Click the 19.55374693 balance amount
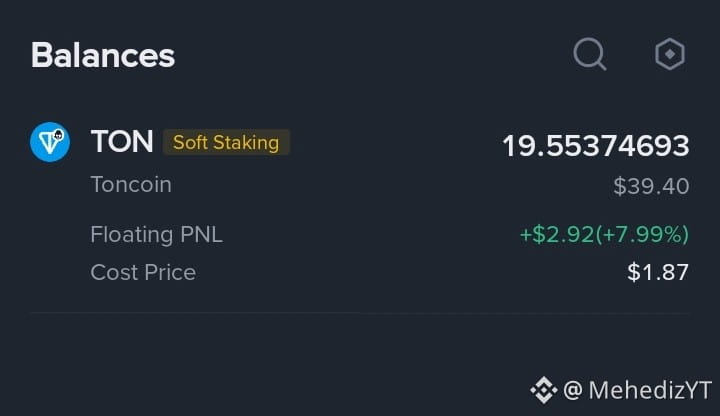Viewport: 720px width, 416px height. tap(596, 146)
